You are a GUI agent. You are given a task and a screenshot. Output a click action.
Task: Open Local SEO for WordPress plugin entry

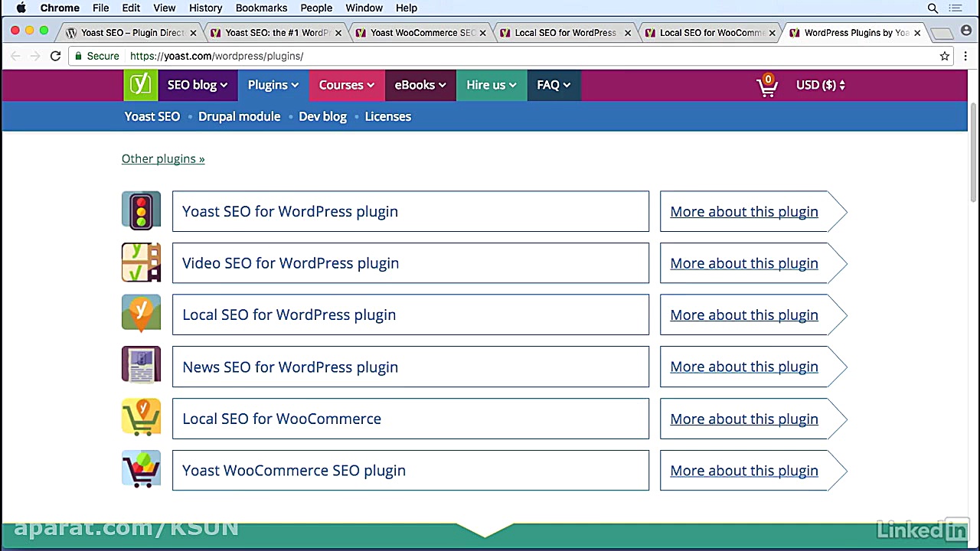(410, 315)
